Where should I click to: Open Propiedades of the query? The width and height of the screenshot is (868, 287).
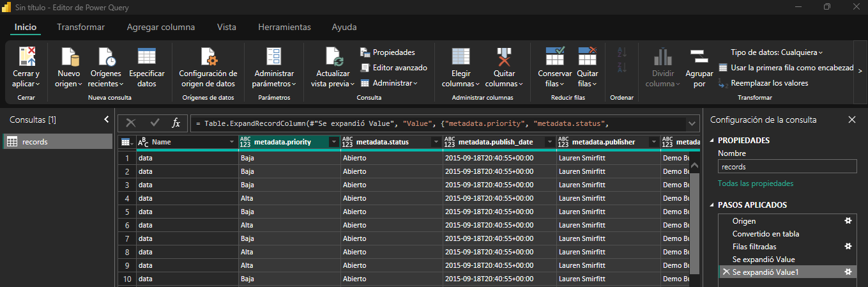(x=388, y=52)
